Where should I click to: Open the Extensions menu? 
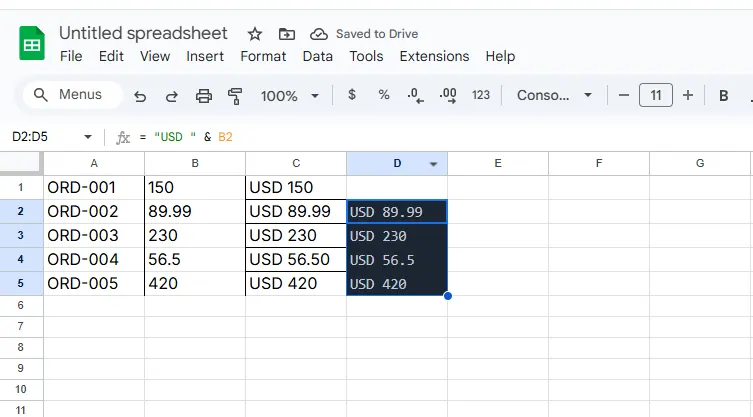click(x=434, y=56)
